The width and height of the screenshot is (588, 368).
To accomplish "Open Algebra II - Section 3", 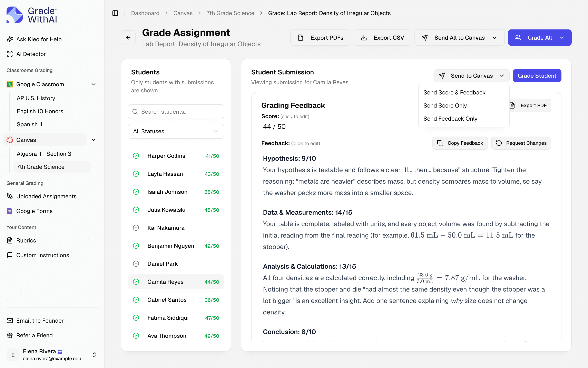I will (x=44, y=154).
